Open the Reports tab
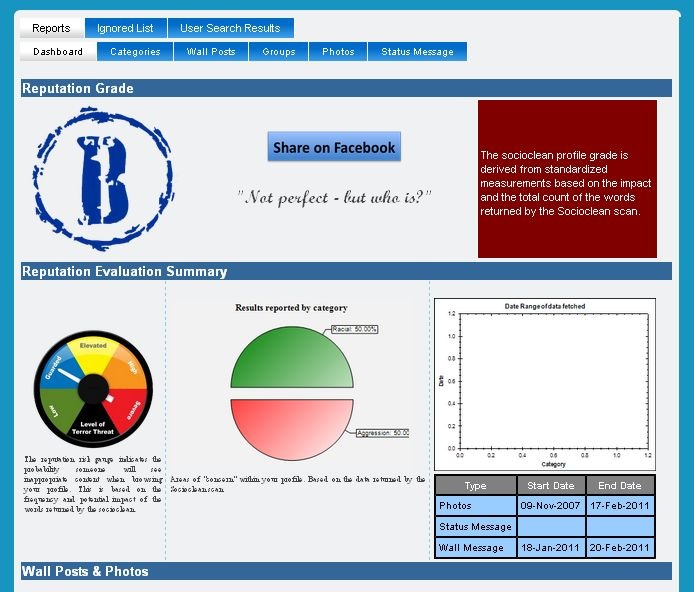 [x=52, y=28]
